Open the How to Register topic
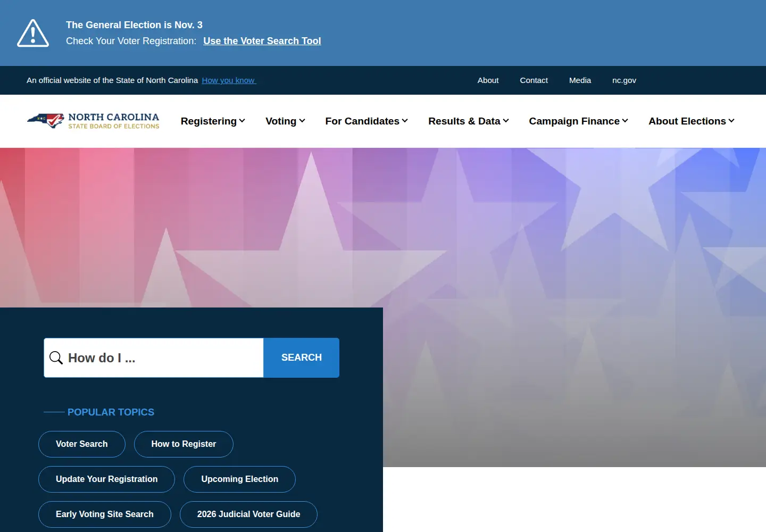The height and width of the screenshot is (532, 766). click(x=184, y=444)
